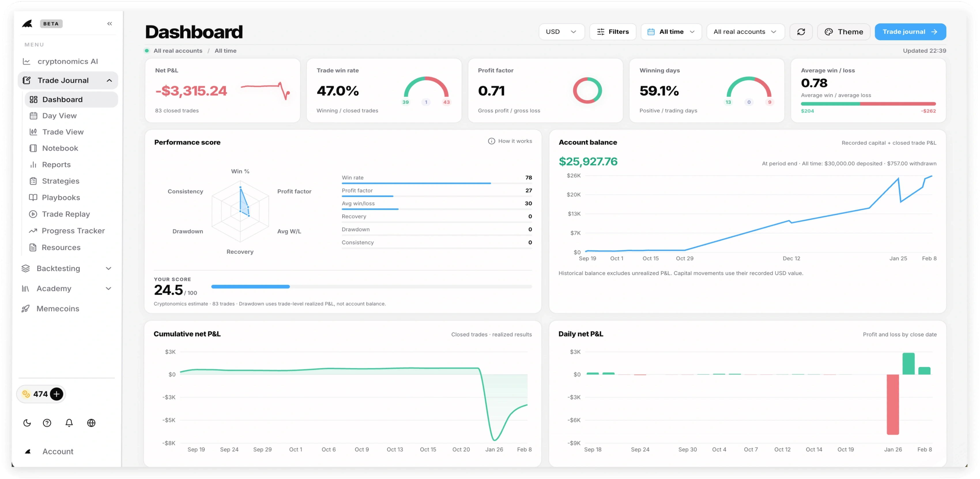This screenshot has width=980, height=479.
Task: Open Account at sidebar bottom
Action: pos(58,451)
